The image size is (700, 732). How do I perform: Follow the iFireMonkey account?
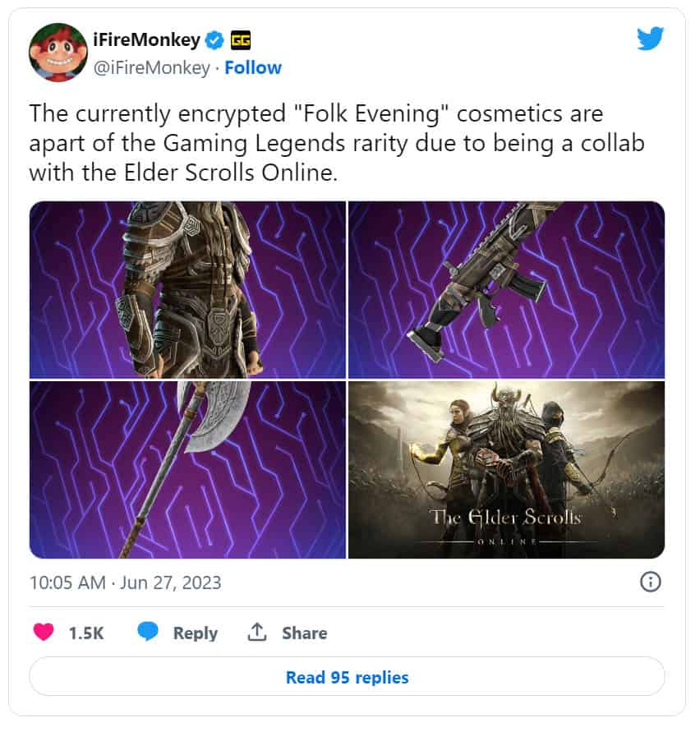(x=253, y=67)
